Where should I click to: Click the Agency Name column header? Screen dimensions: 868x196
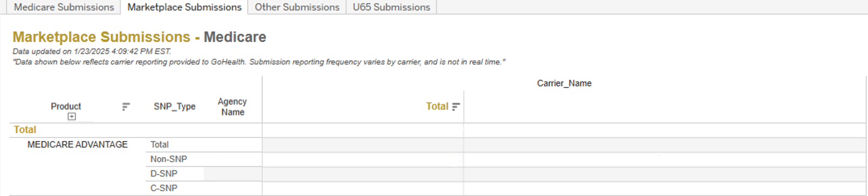[232, 107]
